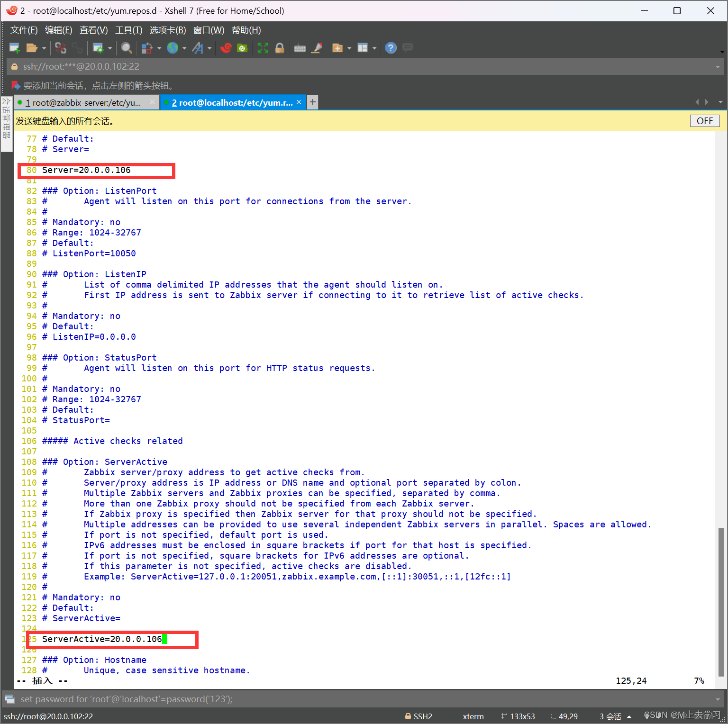728x724 pixels.
Task: Click the highlighter pen icon
Action: [317, 48]
